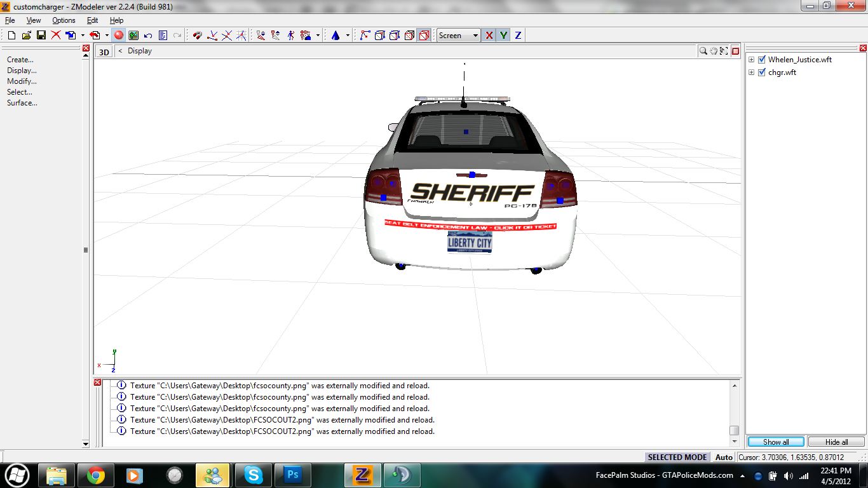868x488 pixels.
Task: Toggle the Y axis constraint
Action: (x=503, y=36)
